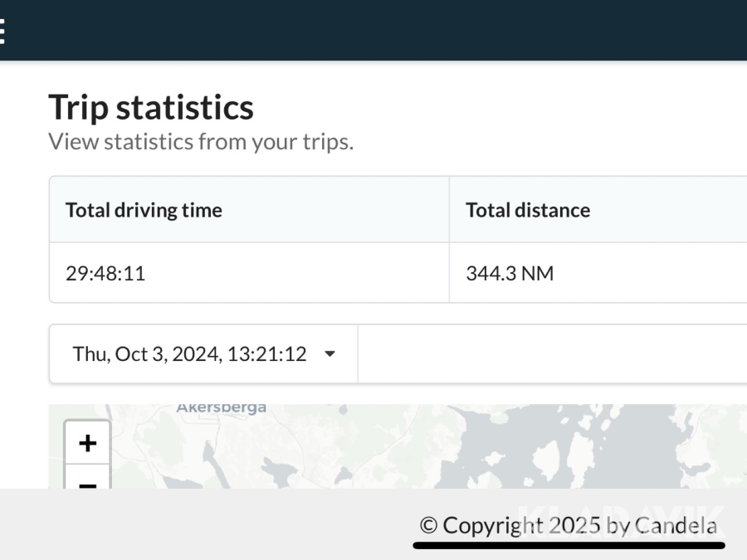This screenshot has width=747, height=560.
Task: Click the Total driving time column header
Action: coord(144,210)
